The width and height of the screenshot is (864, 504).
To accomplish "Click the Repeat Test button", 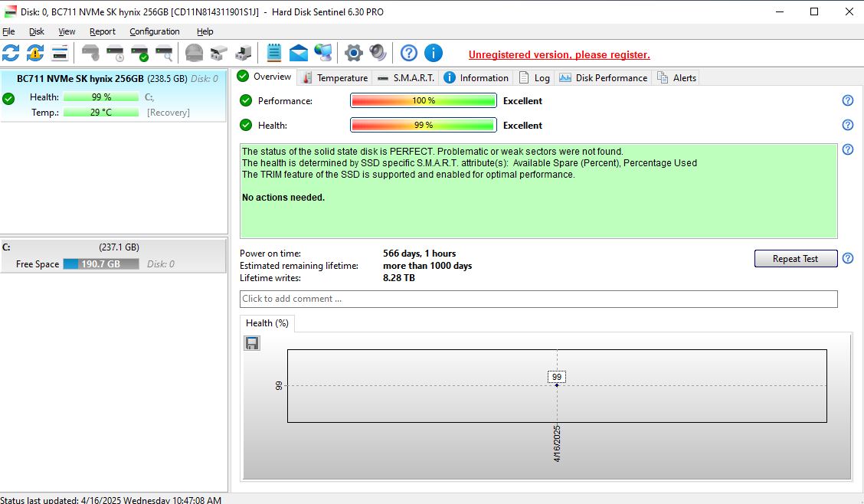I will [x=796, y=258].
